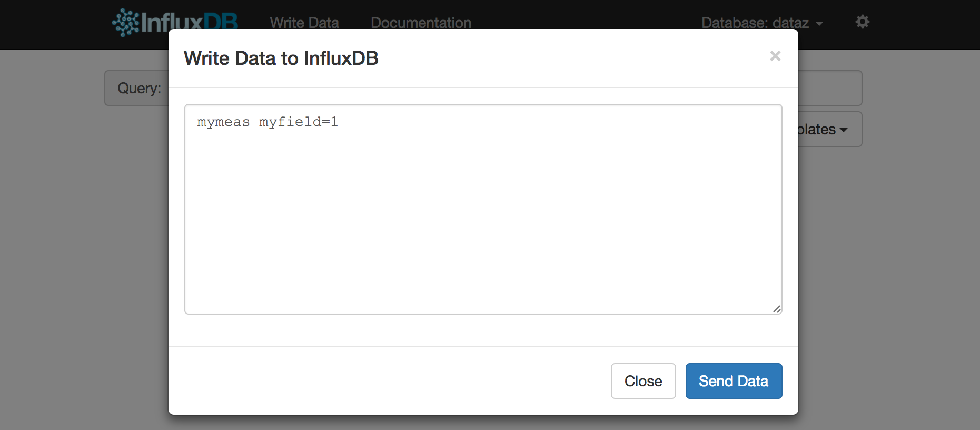Open the settings gear icon
Screen dimensions: 980x430
862,22
